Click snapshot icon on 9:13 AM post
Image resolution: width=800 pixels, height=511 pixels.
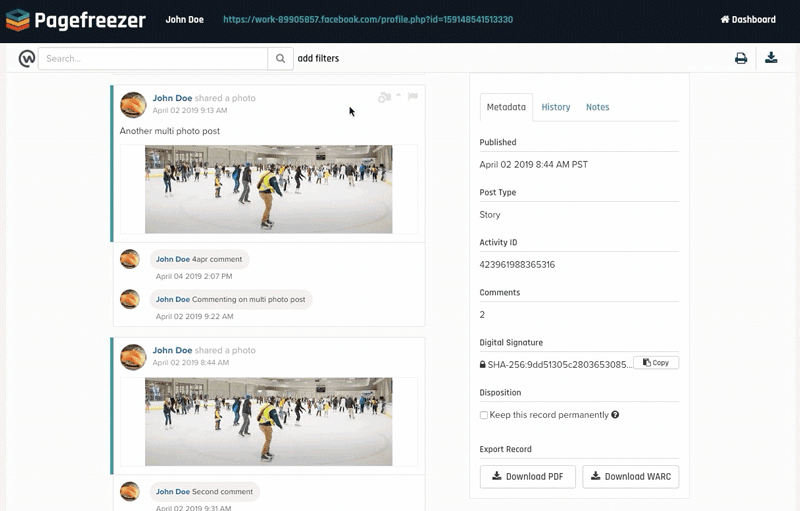pos(384,97)
